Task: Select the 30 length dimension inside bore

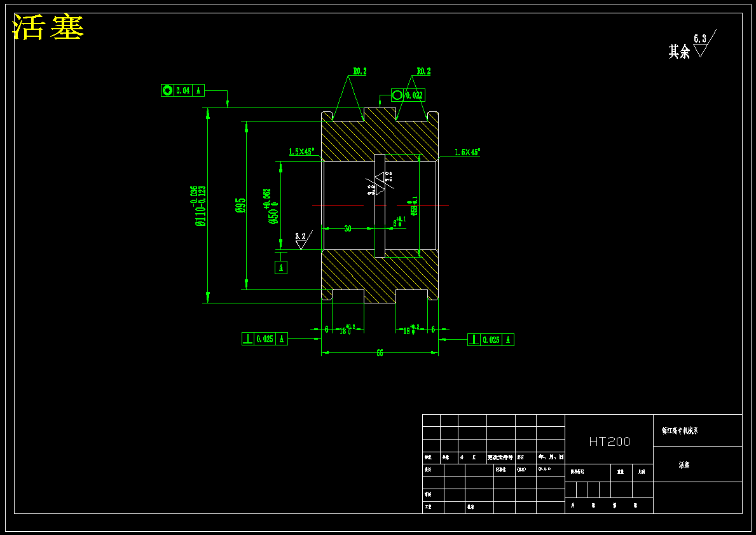Action: coord(348,228)
